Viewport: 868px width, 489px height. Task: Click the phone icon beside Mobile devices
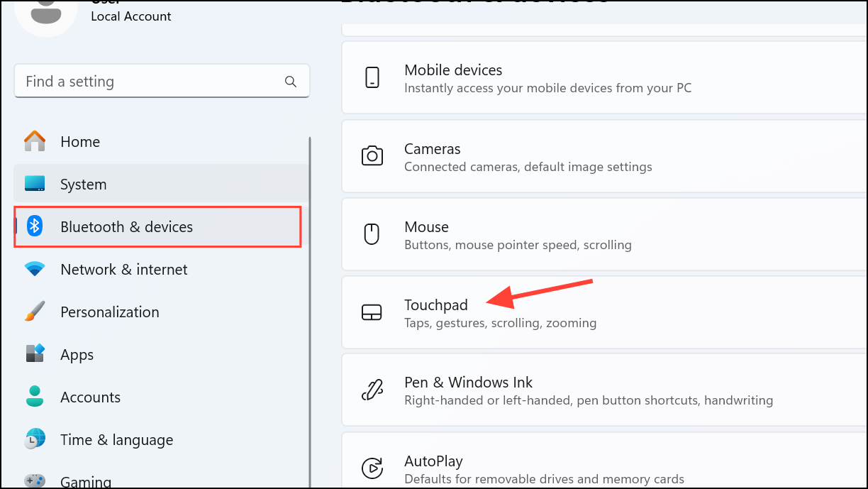372,77
